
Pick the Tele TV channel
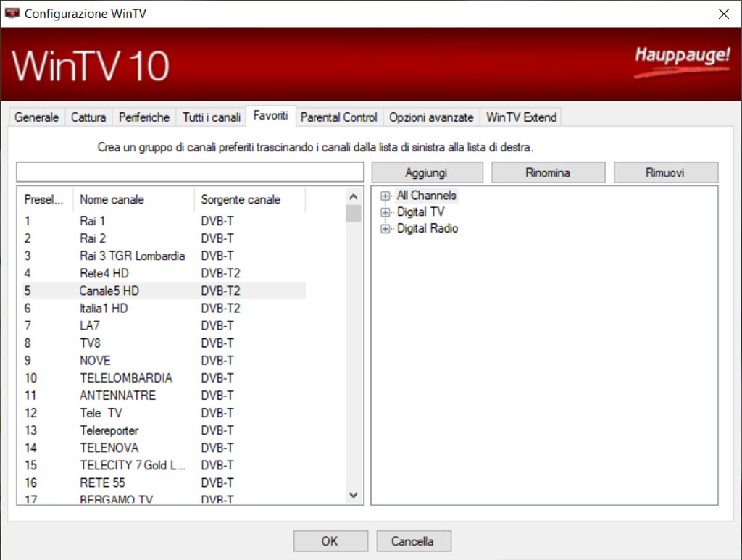[x=164, y=414]
